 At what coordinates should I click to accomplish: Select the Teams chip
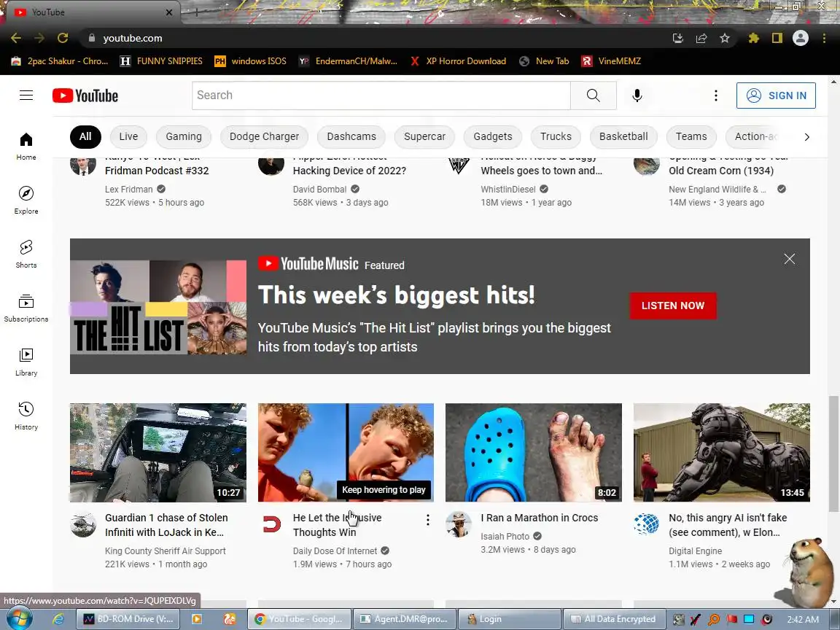pos(691,136)
